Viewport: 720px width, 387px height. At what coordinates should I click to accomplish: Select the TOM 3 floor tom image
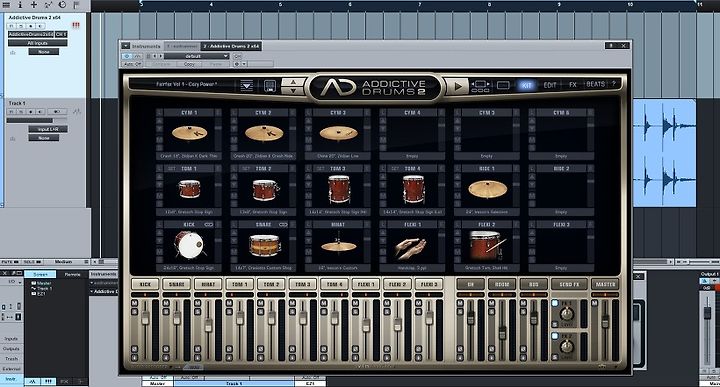tap(338, 189)
